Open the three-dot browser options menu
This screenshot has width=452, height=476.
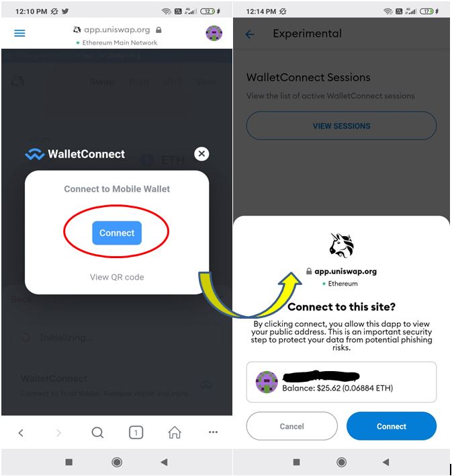[214, 432]
